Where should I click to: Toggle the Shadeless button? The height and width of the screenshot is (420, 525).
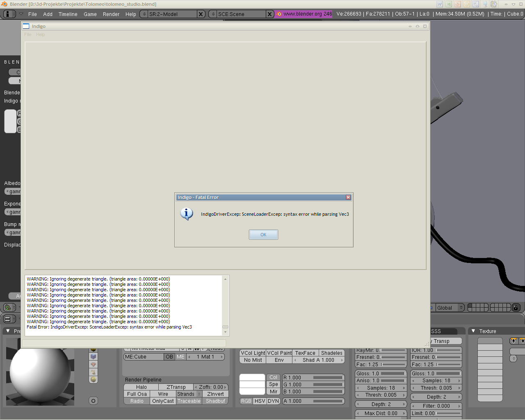(x=331, y=353)
